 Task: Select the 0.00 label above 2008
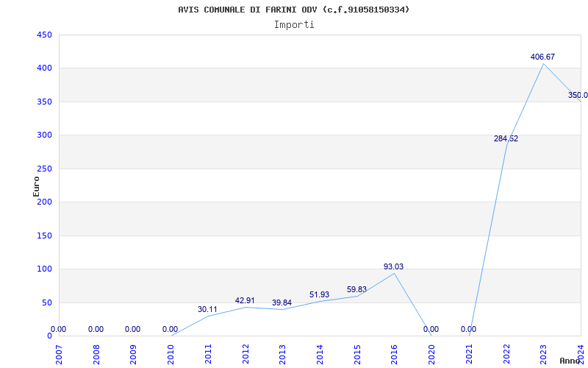pyautogui.click(x=96, y=329)
